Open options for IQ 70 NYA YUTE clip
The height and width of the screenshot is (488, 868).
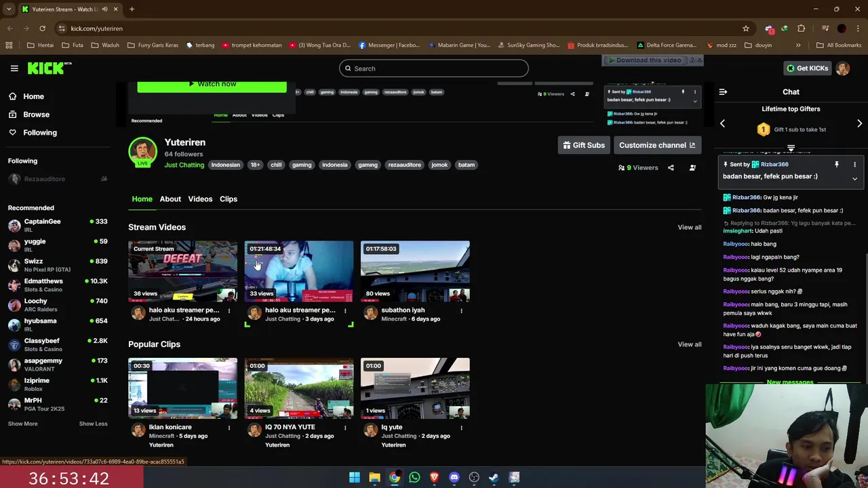click(x=345, y=428)
